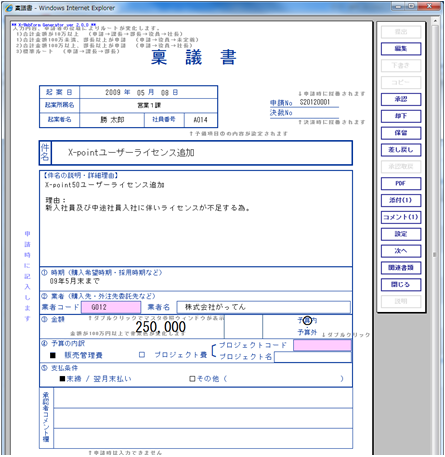Click the pink 業者コード field showing G012
Screen dimensions: 445x457
(111, 307)
